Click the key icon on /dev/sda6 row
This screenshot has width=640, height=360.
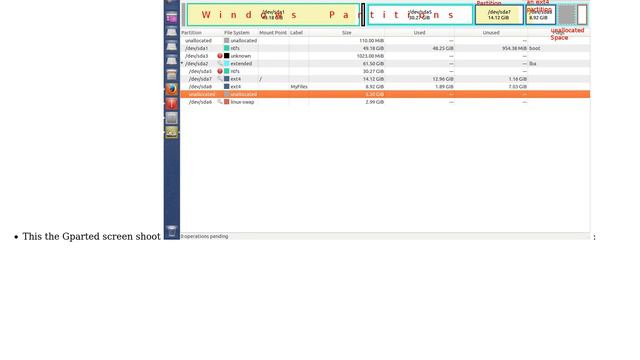220,102
